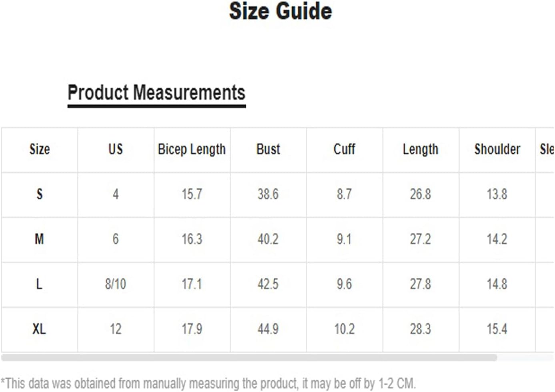Click the US column header
The width and height of the screenshot is (555, 392).
(x=116, y=150)
